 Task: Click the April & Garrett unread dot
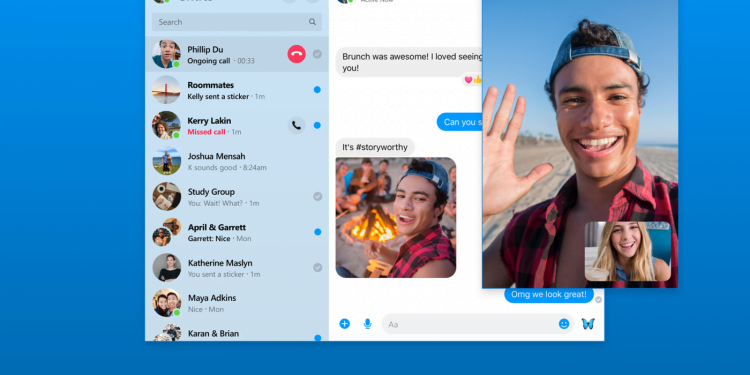318,232
